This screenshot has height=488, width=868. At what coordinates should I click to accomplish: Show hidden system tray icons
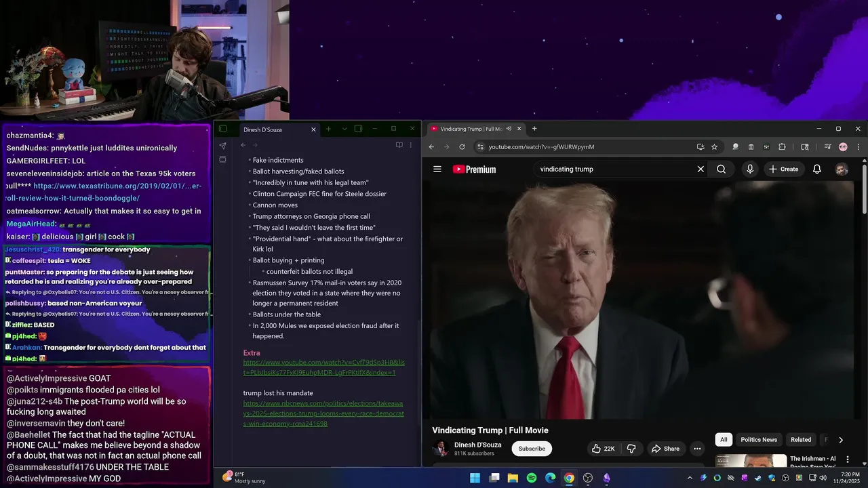point(690,478)
